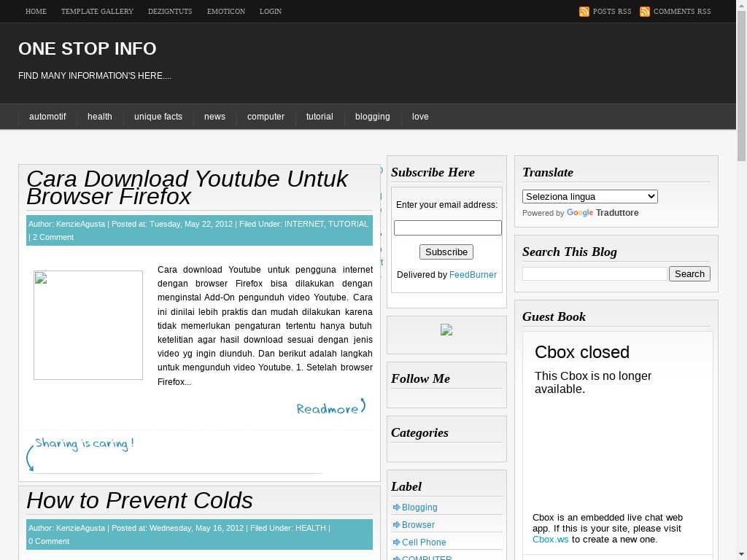
Task: Open the Youtube article thumbnail image
Action: (x=88, y=325)
